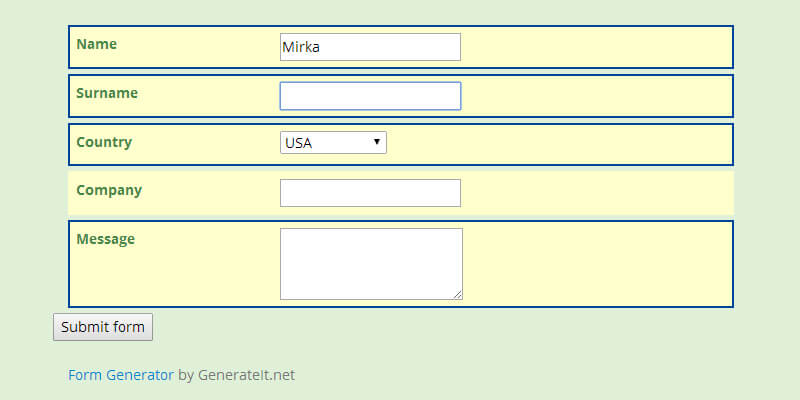Select the USA text in Country box
Viewport: 800px width, 400px height.
point(299,143)
